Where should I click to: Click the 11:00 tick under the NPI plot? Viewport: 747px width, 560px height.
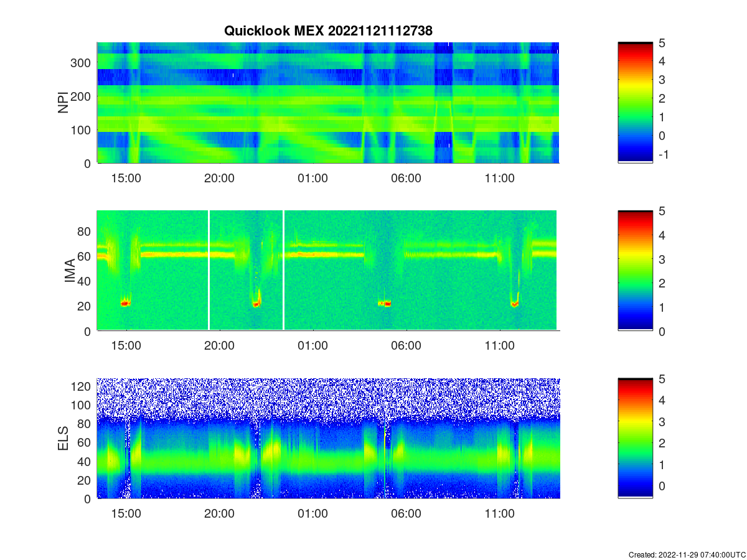click(x=500, y=178)
